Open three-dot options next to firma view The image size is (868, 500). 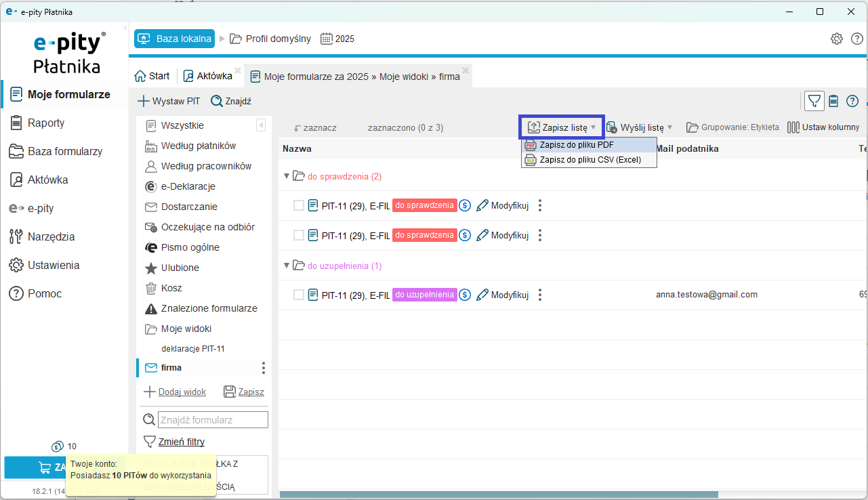point(264,368)
